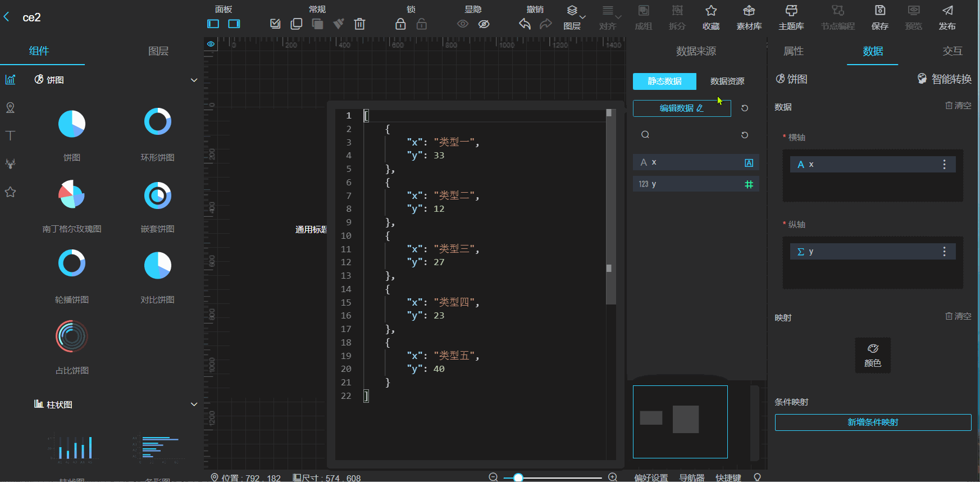
Task: Select the 静态数据 static data button
Action: (664, 81)
